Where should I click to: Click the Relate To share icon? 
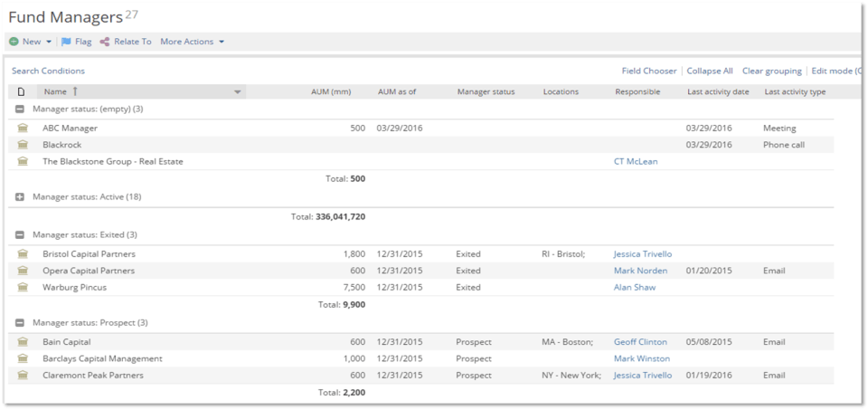(x=105, y=42)
